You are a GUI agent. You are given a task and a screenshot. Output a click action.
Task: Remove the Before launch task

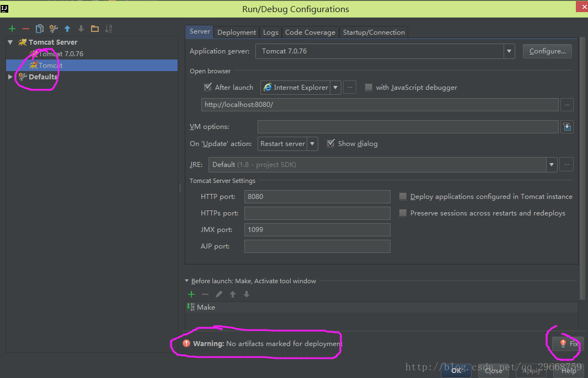tap(205, 294)
